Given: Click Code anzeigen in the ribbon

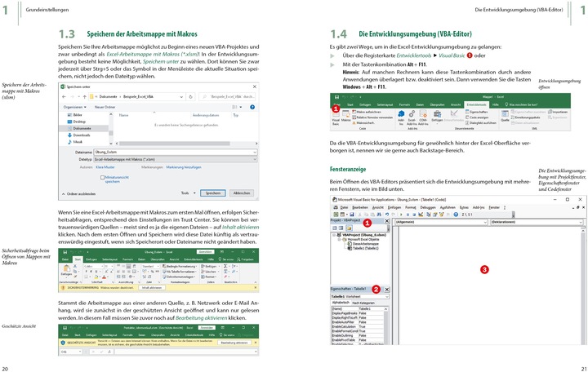Looking at the screenshot, I should [x=477, y=117].
